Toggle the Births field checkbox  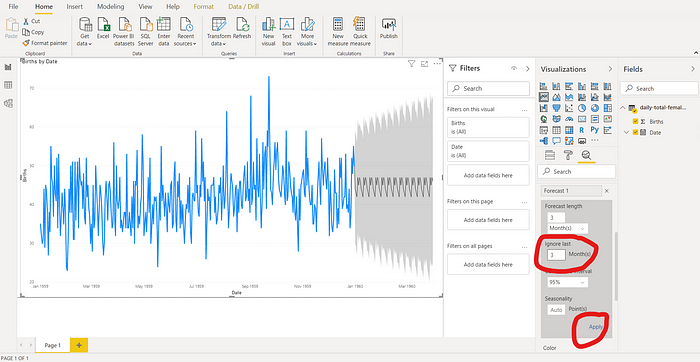636,121
